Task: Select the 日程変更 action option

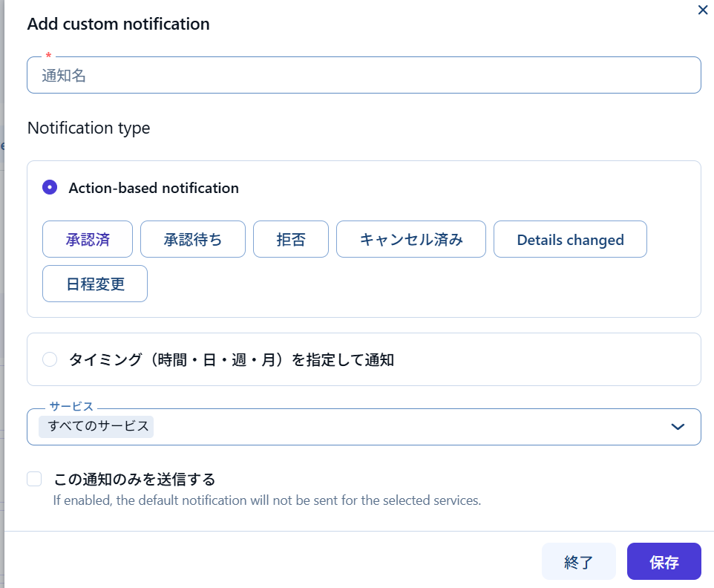Action: pyautogui.click(x=95, y=284)
